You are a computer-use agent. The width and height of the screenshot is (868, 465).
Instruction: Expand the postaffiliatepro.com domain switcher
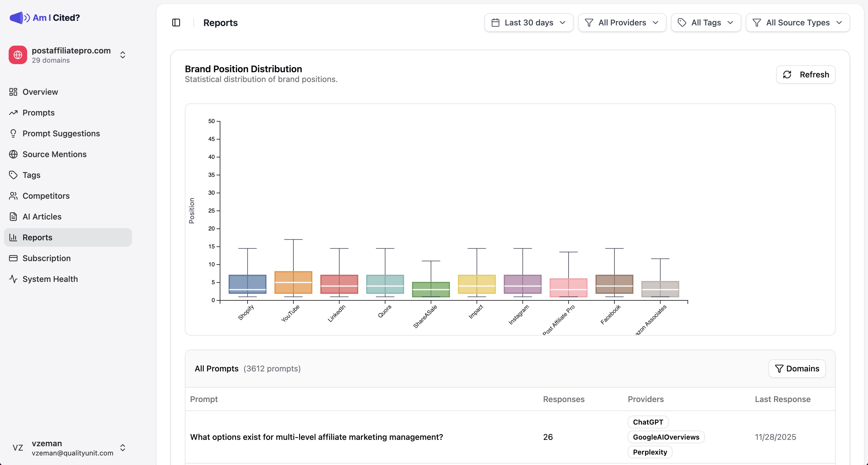click(x=122, y=55)
